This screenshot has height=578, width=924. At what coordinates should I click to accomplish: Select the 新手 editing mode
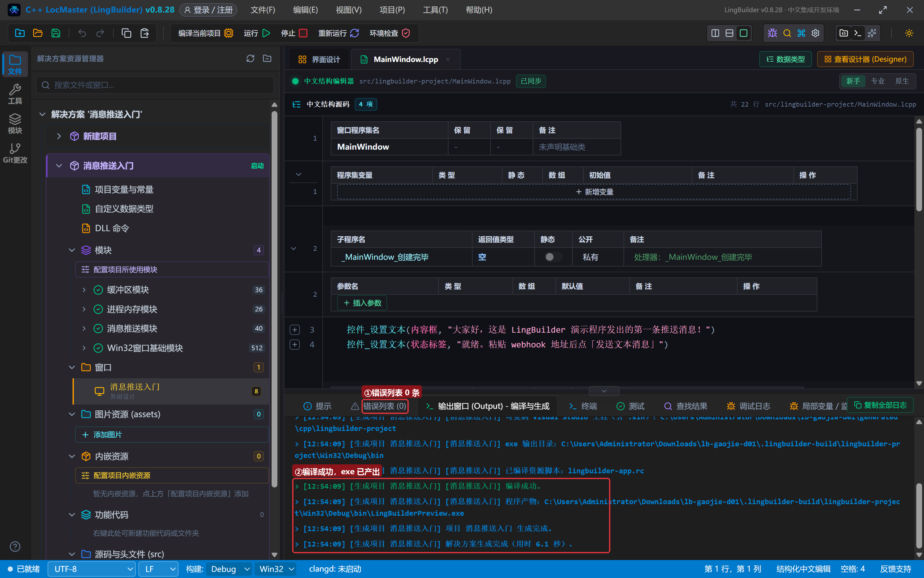tap(853, 81)
